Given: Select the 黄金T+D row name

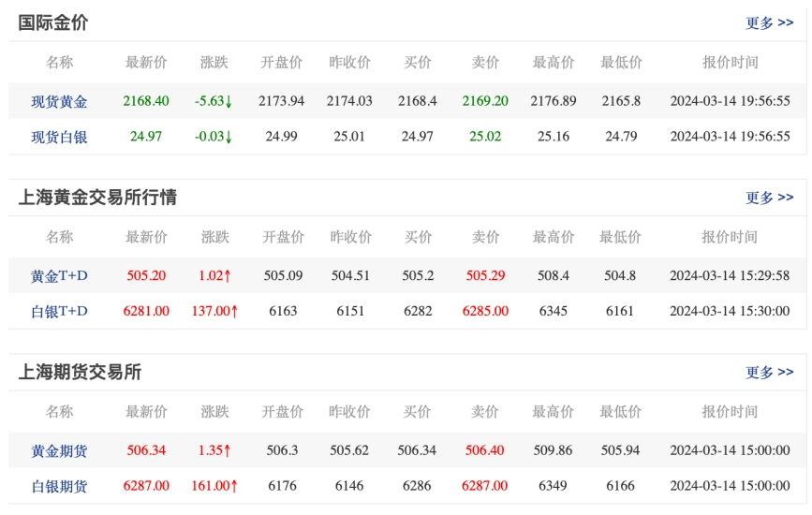Looking at the screenshot, I should [x=59, y=276].
